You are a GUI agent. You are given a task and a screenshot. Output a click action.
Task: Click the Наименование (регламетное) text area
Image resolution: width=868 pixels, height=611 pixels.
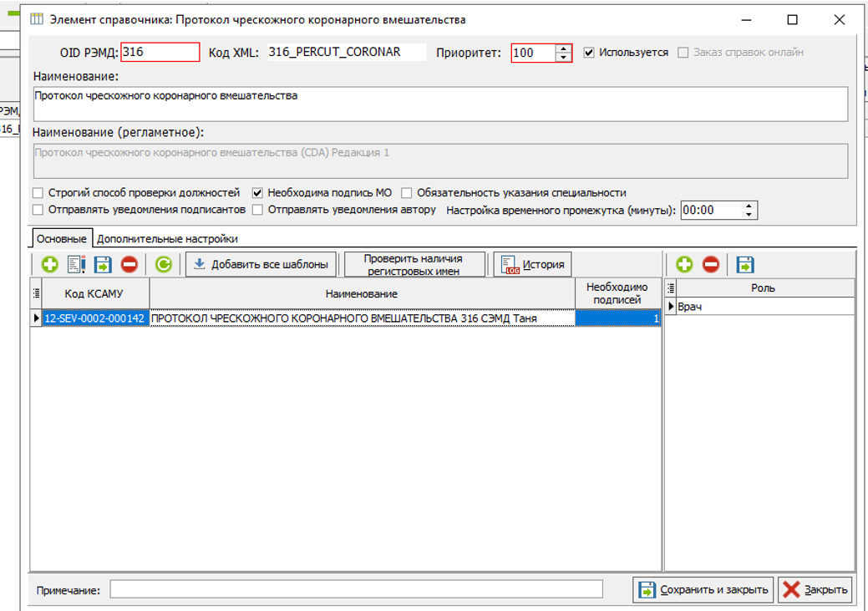(440, 161)
